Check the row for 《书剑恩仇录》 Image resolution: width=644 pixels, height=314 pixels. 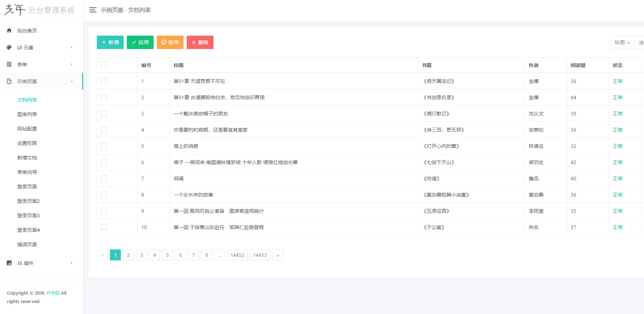104,97
